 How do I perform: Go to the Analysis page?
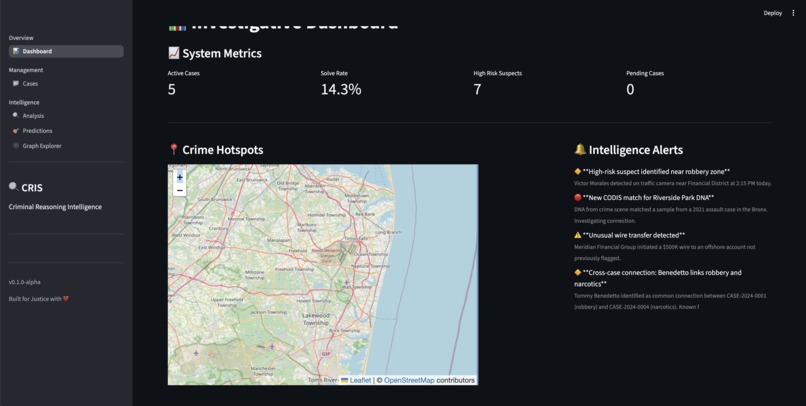point(66,116)
